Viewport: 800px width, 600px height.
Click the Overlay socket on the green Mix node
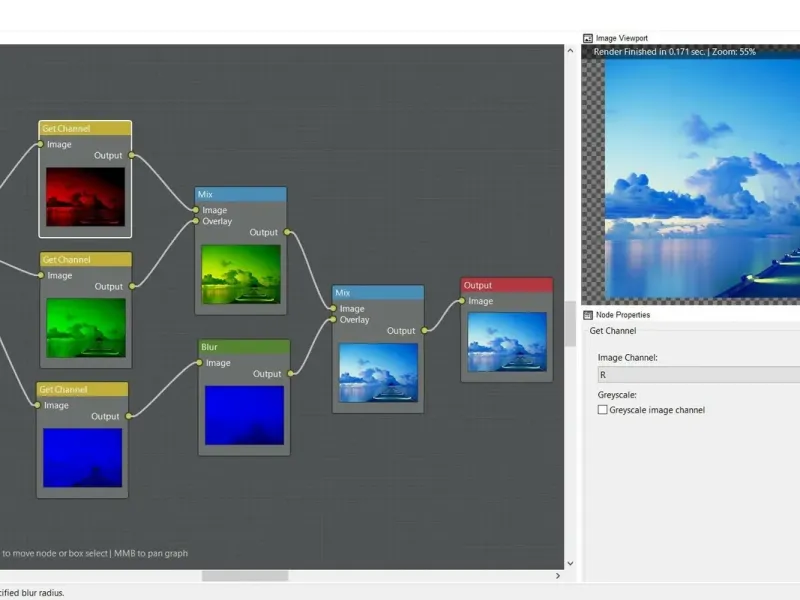pos(196,221)
